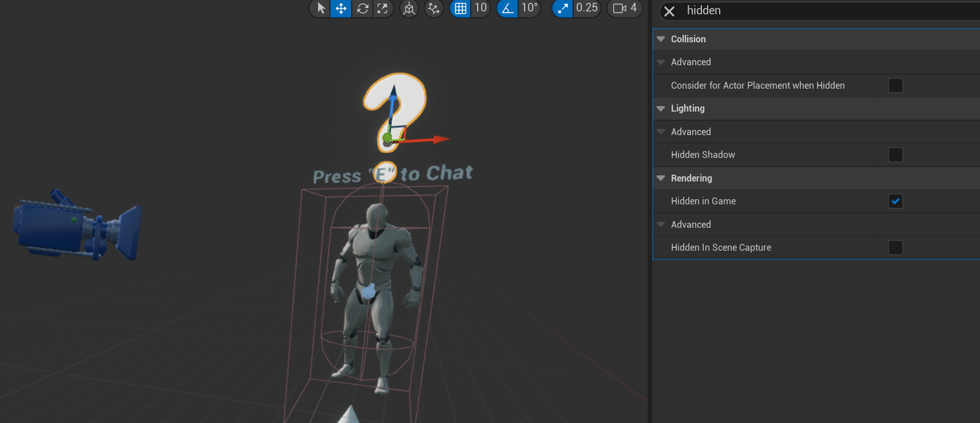Open the rotation snap value 10°

point(529,8)
